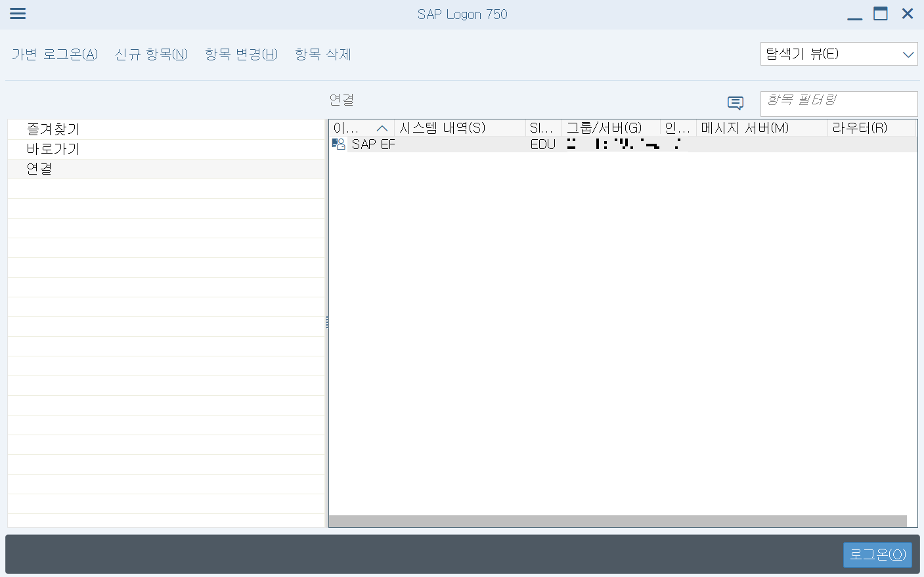Click the SAP EF connection entry icon
This screenshot has width=924, height=577.
[339, 144]
